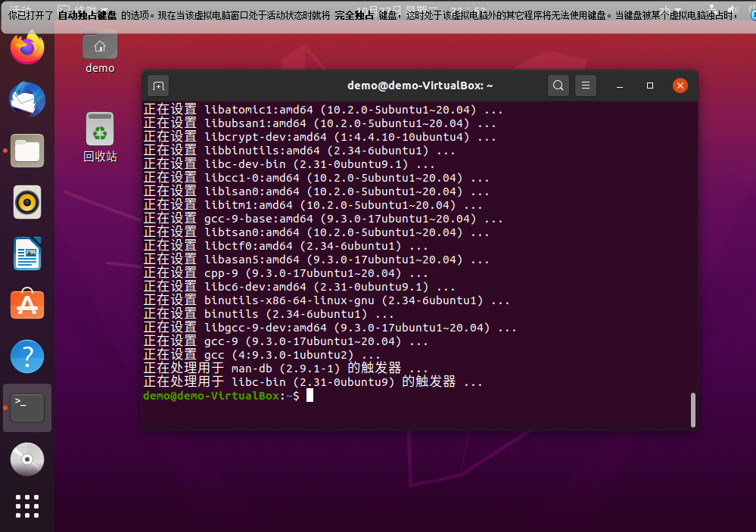756x532 pixels.
Task: Click the line with libitm1:amd64
Action: (x=313, y=205)
